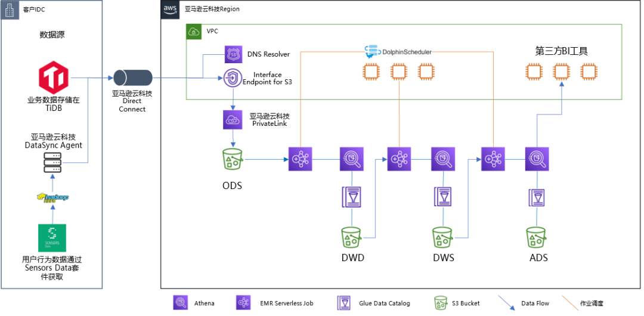Select the Glue Data Catalog icon above DWD
Image resolution: width=644 pixels, height=316 pixels.
(352, 197)
